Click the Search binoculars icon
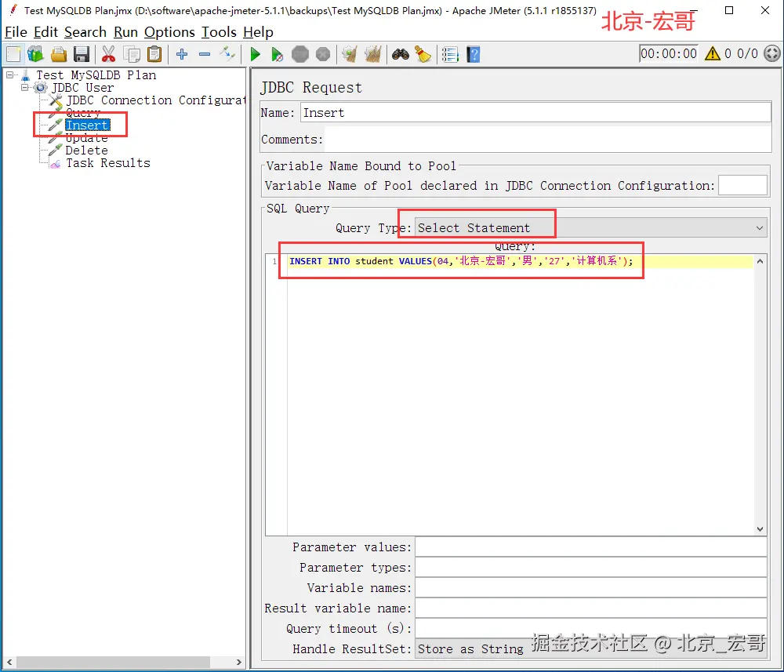The height and width of the screenshot is (672, 784). click(400, 54)
